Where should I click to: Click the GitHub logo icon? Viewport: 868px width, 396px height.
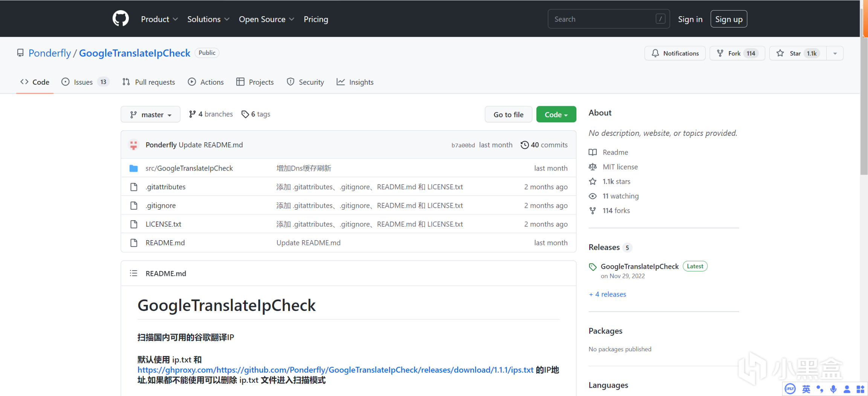121,19
